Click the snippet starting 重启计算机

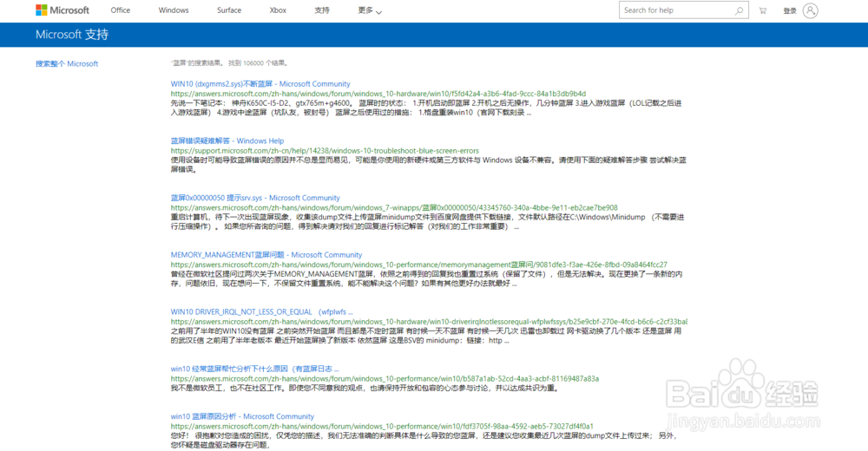(x=427, y=221)
